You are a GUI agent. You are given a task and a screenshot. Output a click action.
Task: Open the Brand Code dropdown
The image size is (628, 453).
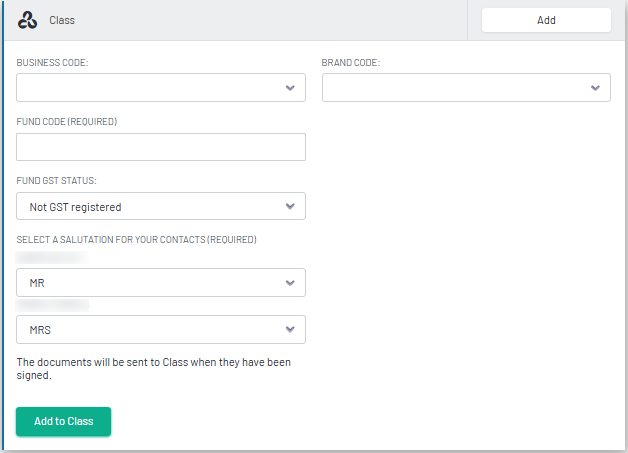[455, 88]
